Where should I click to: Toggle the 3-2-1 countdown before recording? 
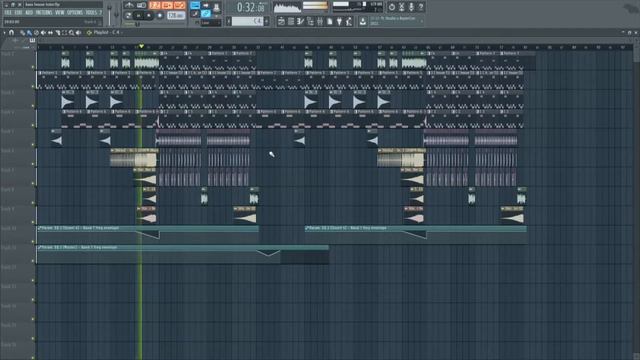point(155,5)
